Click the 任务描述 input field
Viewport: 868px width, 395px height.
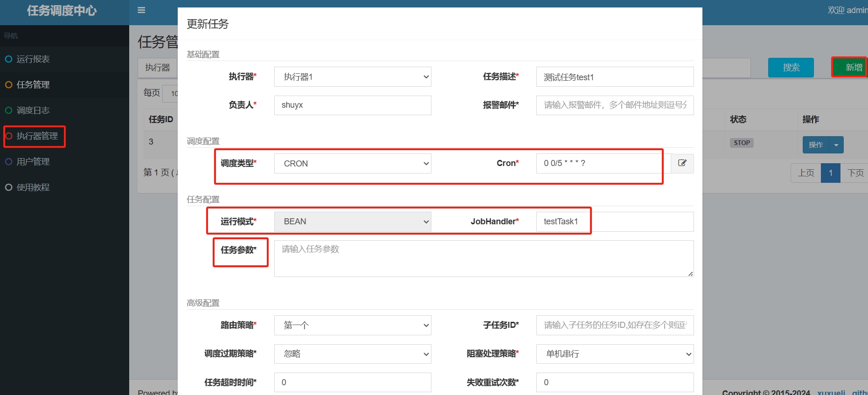pos(614,77)
